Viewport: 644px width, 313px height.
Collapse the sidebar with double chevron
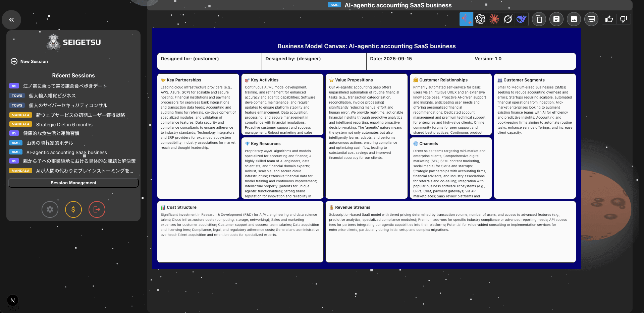[11, 20]
